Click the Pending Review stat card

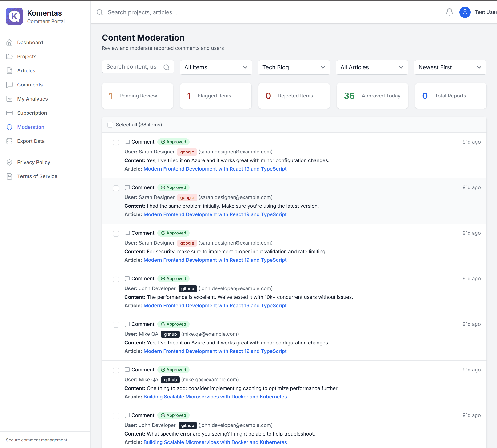click(137, 96)
